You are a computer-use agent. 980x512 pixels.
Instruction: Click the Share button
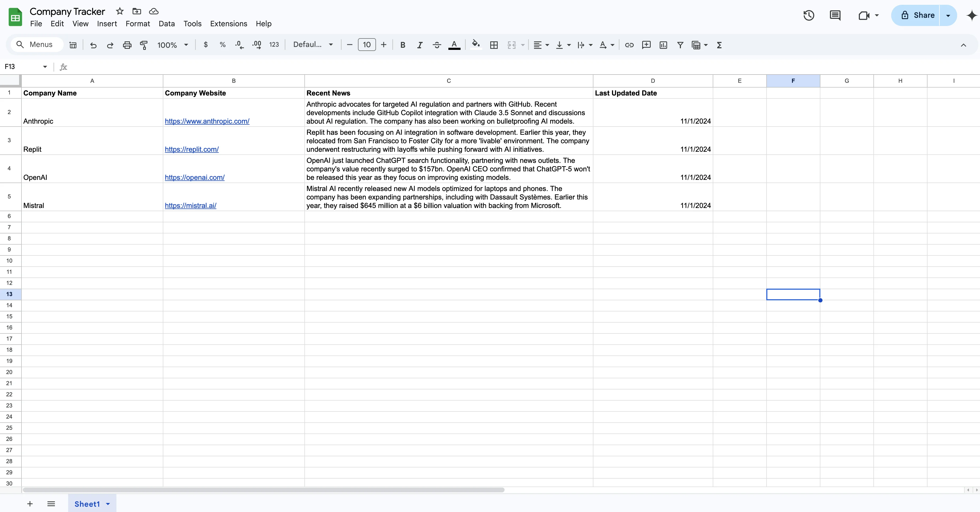coord(917,15)
